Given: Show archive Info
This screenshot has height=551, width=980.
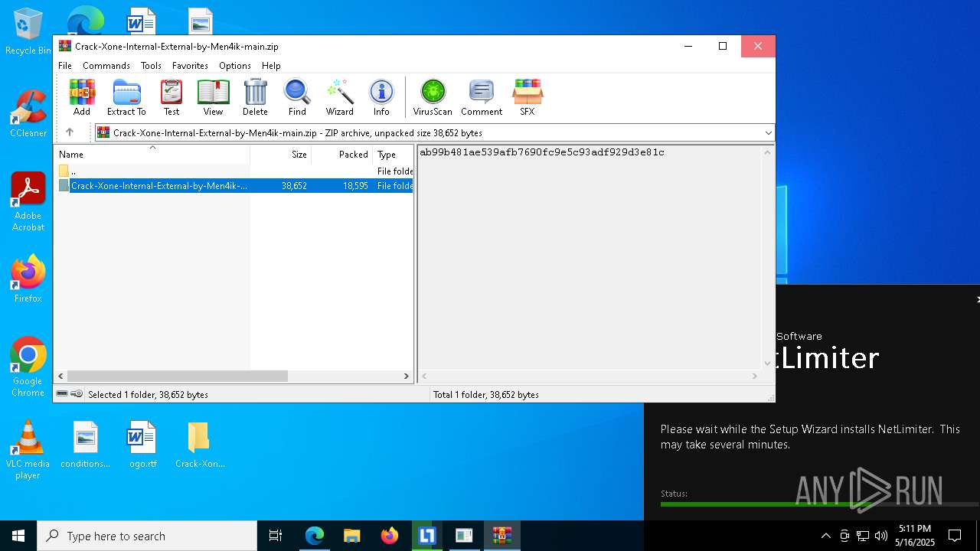Looking at the screenshot, I should 381,97.
